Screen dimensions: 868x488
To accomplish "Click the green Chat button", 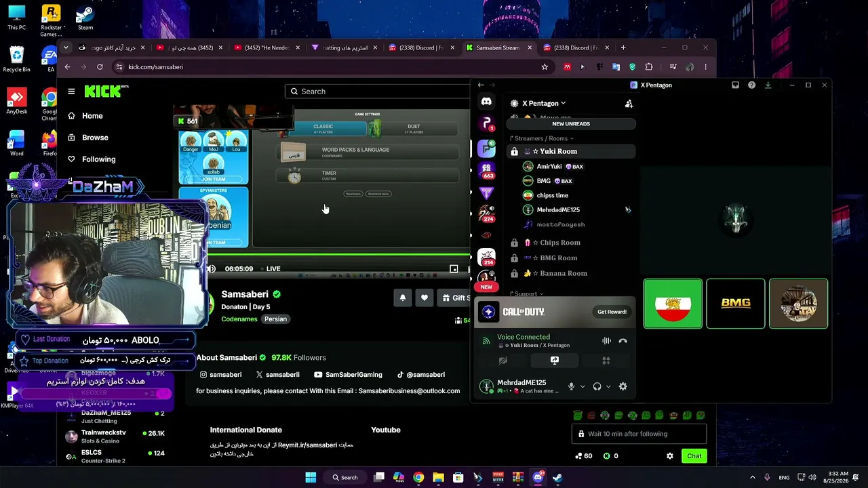I will (x=694, y=456).
